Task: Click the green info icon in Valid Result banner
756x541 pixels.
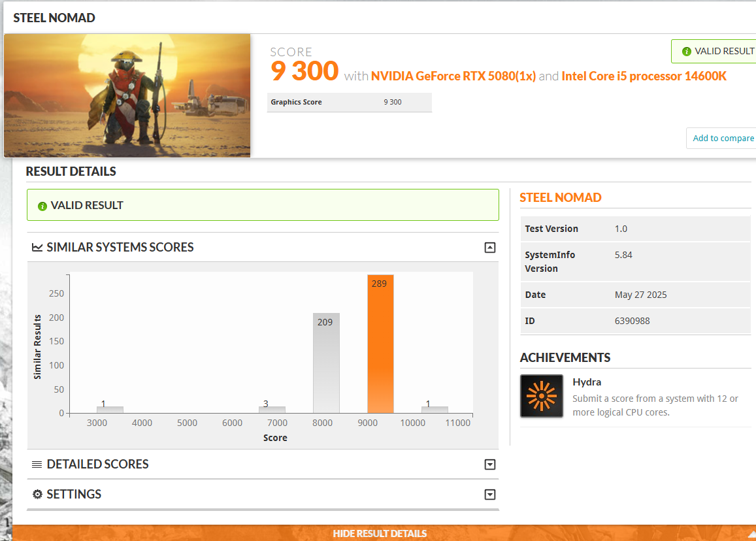Action: coord(42,206)
